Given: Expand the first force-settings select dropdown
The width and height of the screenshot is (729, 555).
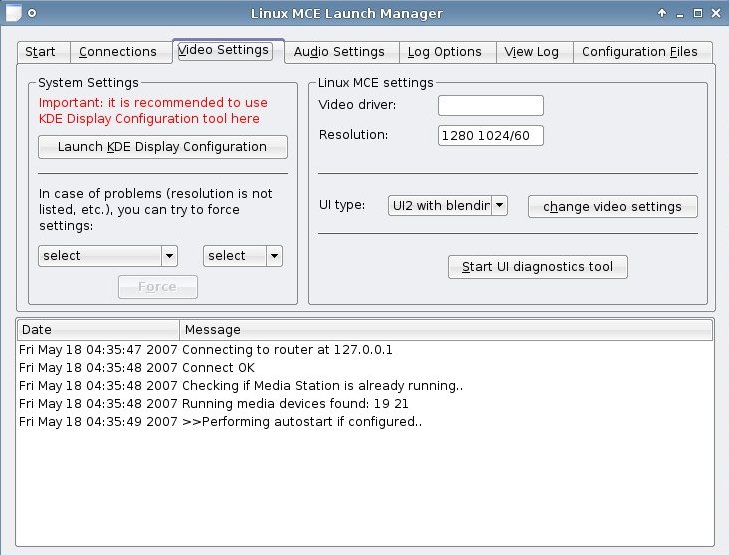Looking at the screenshot, I should tap(108, 256).
